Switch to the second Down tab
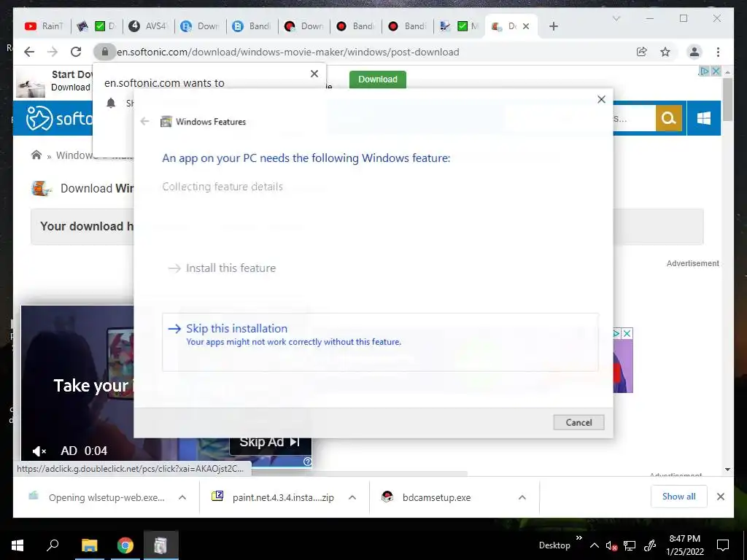 (x=304, y=26)
